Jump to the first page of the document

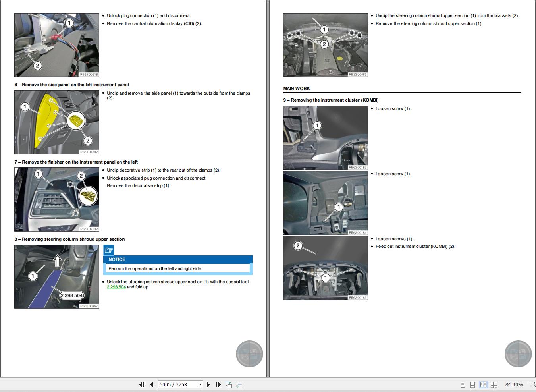click(x=142, y=384)
